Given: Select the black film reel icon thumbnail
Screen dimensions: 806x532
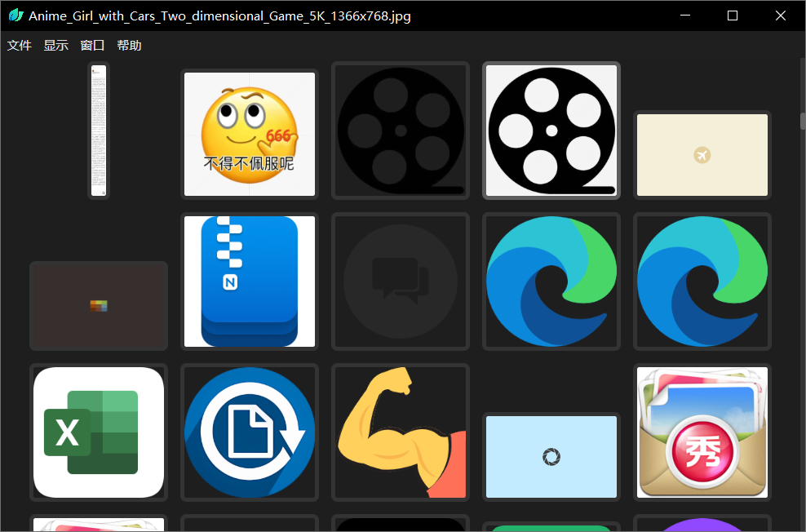Looking at the screenshot, I should 400,131.
